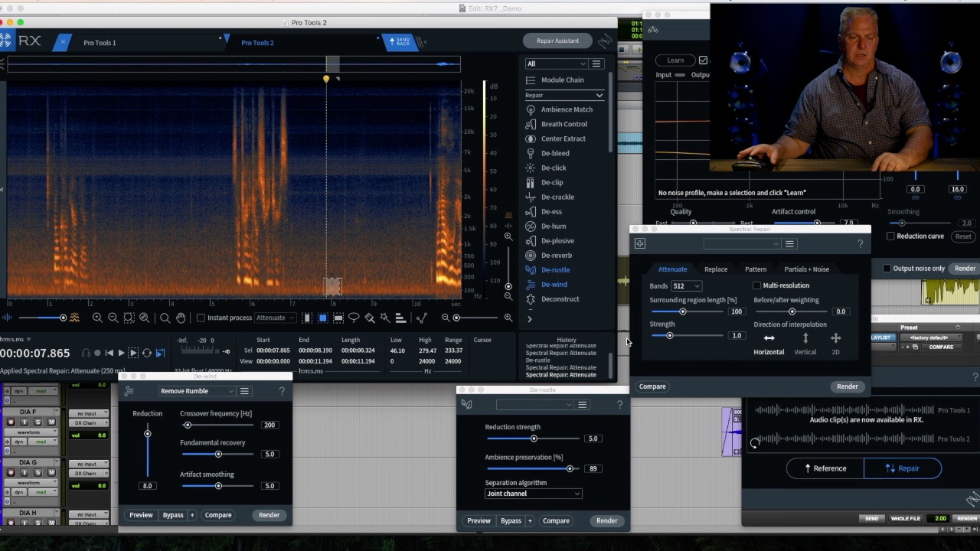980x551 pixels.
Task: Click Compare in the Spectral Repair window
Action: [652, 386]
